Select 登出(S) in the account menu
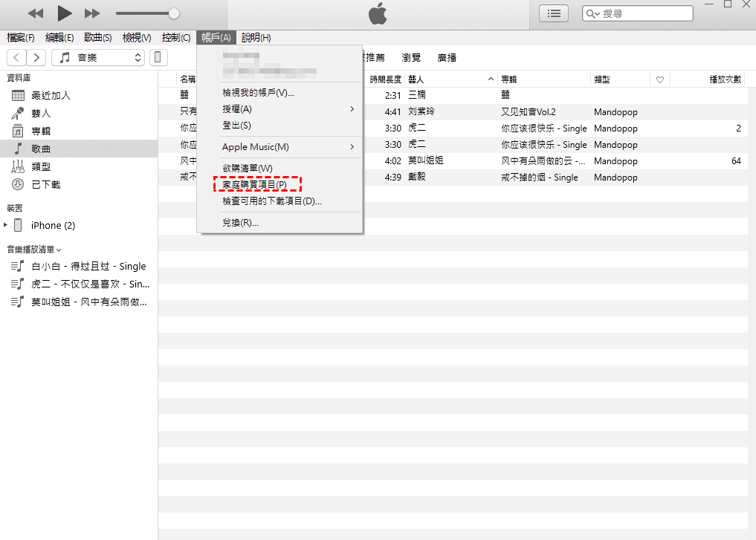Image resolution: width=756 pixels, height=540 pixels. pos(236,126)
